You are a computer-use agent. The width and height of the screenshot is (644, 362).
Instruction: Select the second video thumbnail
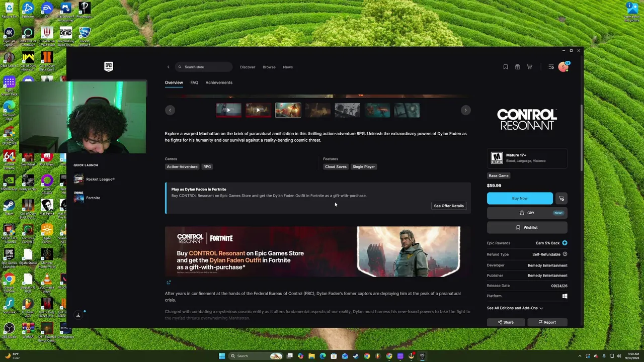259,110
